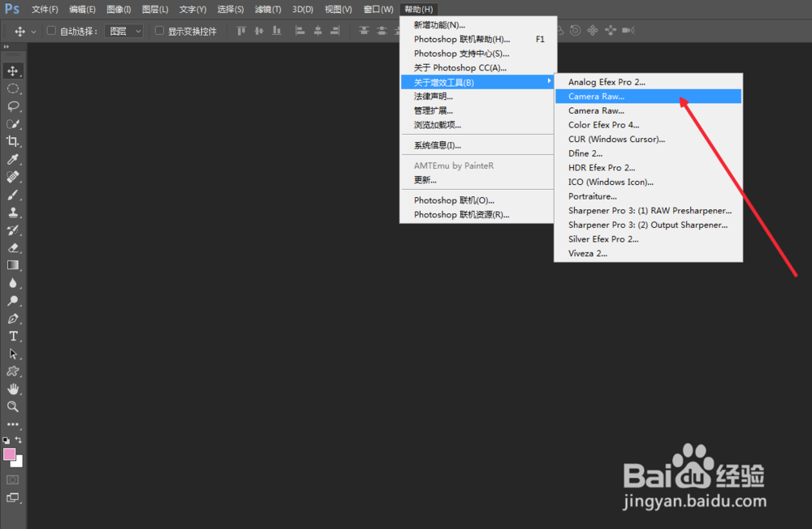
Task: Select the Move tool in the toolbox
Action: (x=13, y=71)
